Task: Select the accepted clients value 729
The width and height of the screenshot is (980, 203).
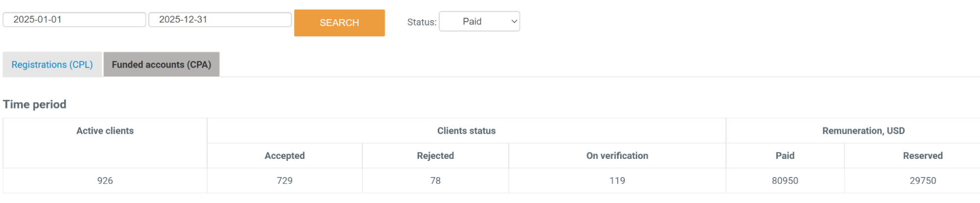Action: (x=284, y=181)
